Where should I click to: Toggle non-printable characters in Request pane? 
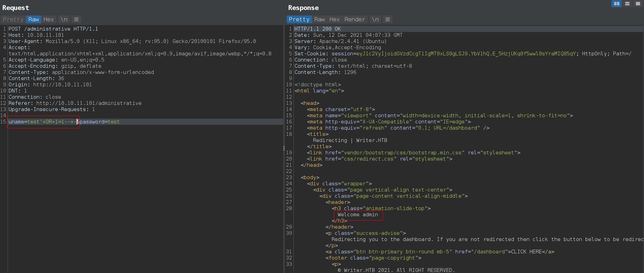point(64,20)
